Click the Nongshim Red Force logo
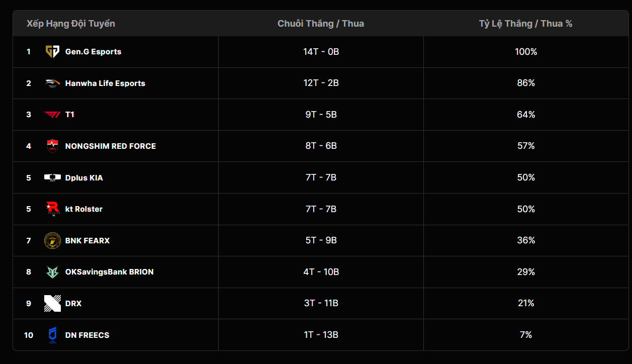Image resolution: width=632 pixels, height=364 pixels. click(52, 146)
